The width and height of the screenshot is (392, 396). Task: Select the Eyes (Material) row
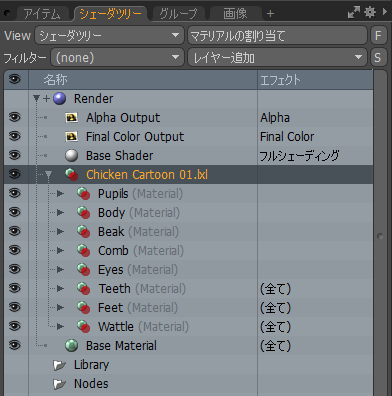click(x=188, y=269)
